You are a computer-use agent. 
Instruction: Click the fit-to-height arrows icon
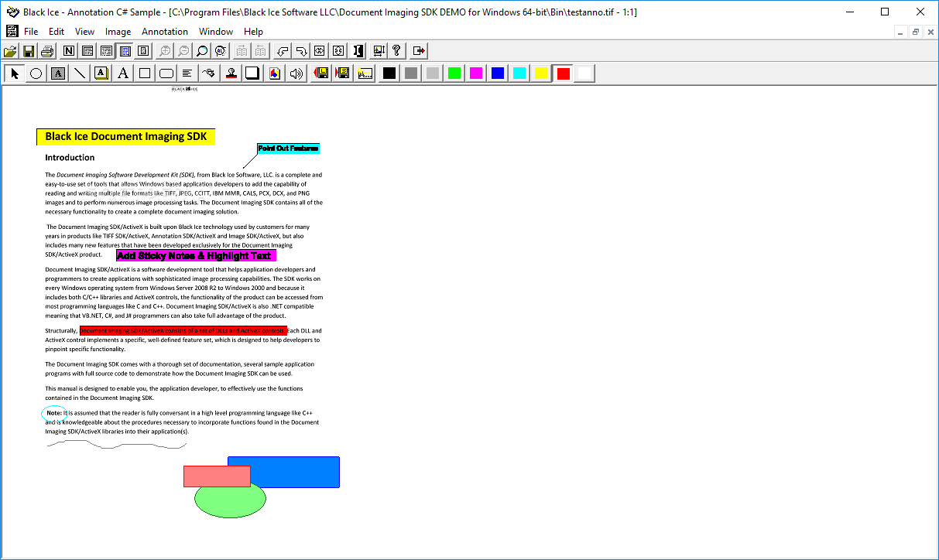(338, 51)
